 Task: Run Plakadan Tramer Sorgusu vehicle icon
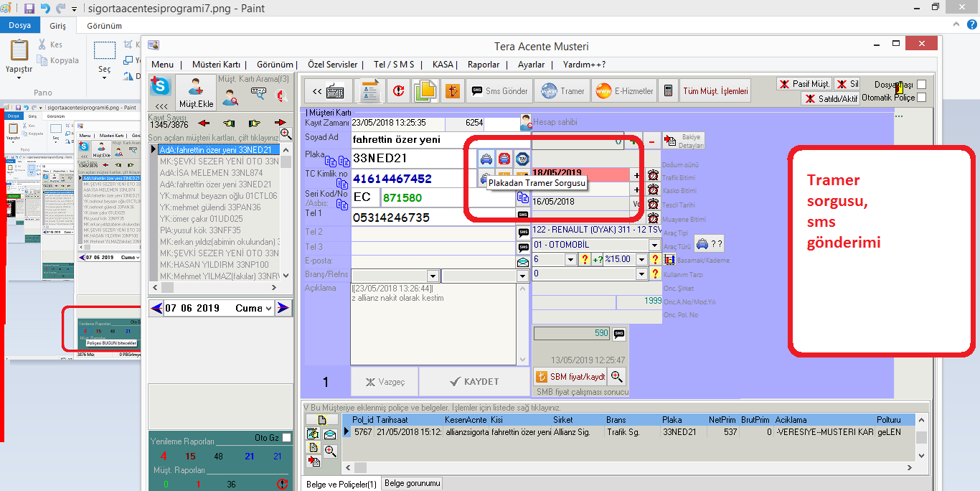click(x=485, y=178)
